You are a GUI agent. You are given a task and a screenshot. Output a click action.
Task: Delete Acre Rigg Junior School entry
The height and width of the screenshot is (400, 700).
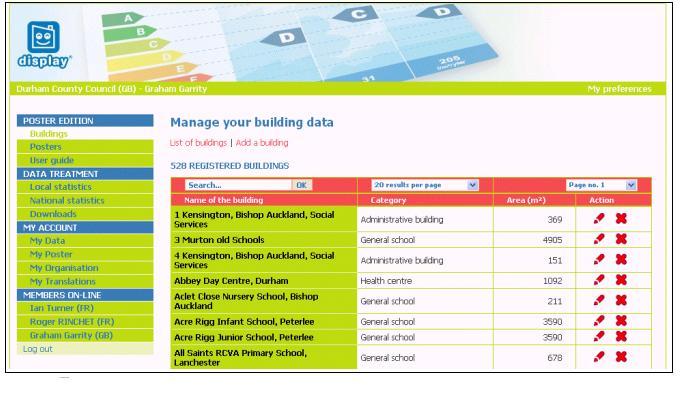(621, 337)
